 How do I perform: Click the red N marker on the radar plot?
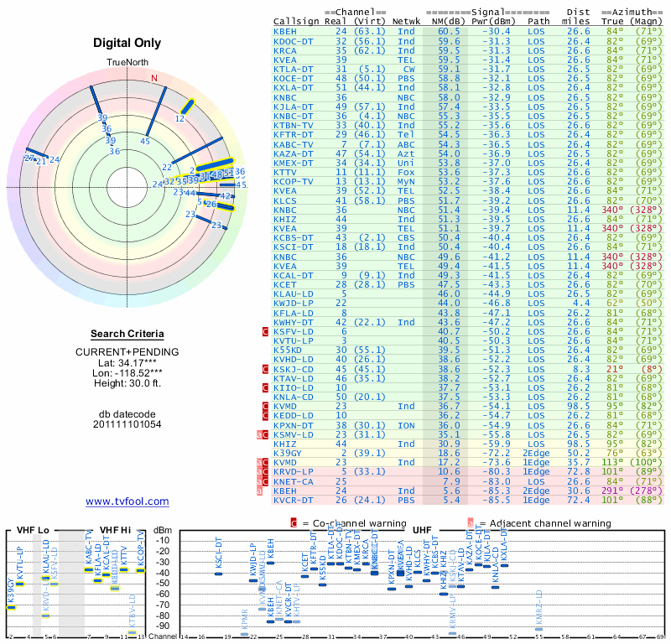(154, 78)
